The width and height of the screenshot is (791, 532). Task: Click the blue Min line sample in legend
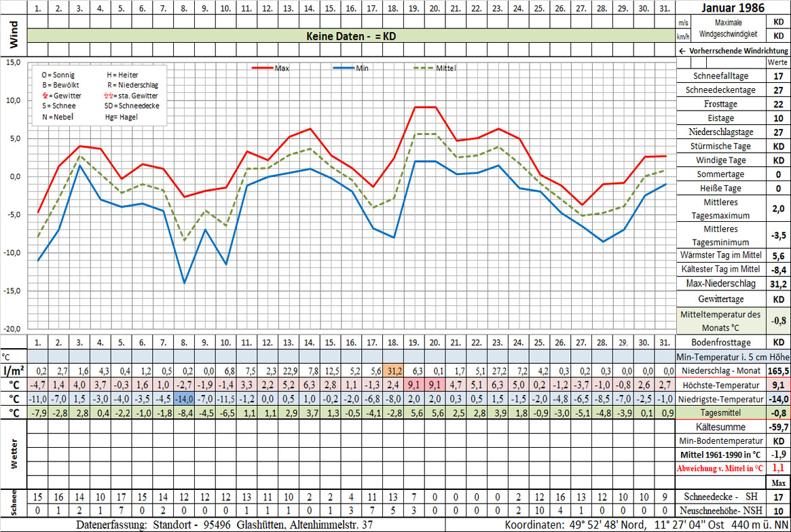[344, 68]
